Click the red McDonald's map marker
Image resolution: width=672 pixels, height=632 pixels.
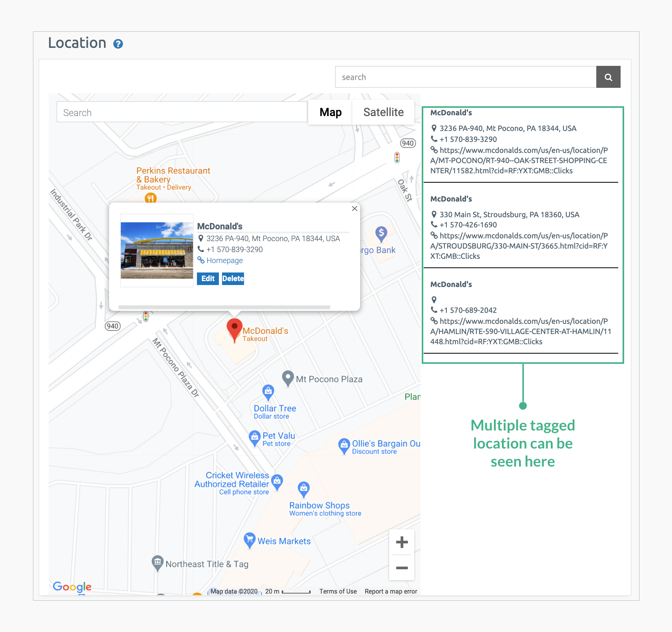[235, 331]
